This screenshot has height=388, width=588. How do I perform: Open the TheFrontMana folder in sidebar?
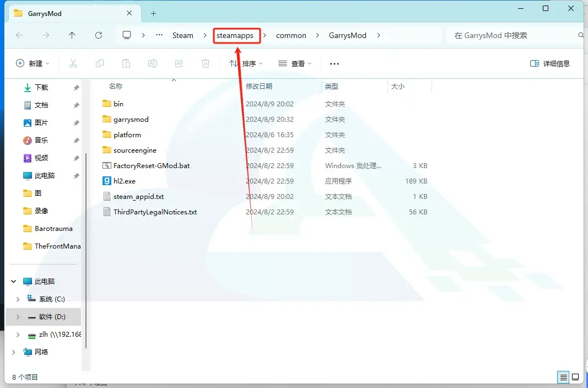tap(52, 246)
